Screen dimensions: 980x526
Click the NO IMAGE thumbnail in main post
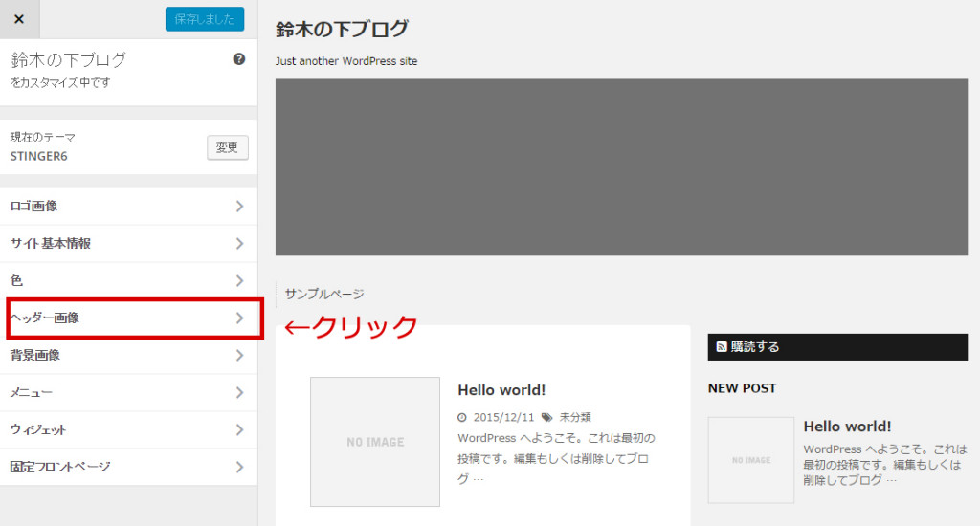pos(375,442)
